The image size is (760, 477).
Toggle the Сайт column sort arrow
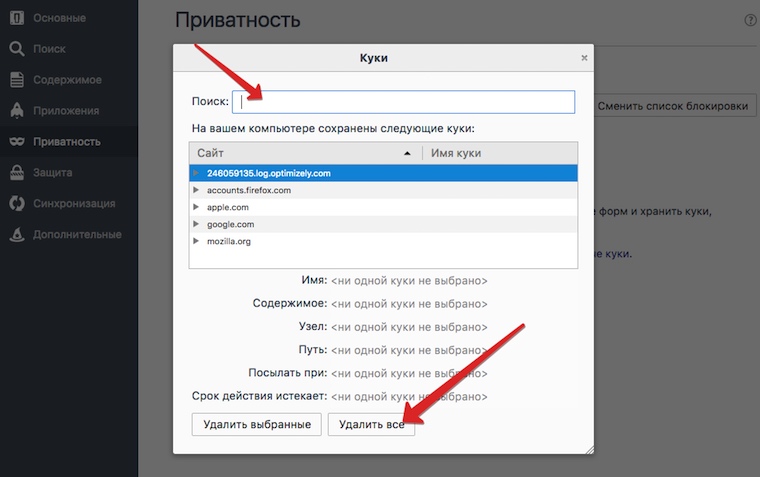click(x=407, y=153)
